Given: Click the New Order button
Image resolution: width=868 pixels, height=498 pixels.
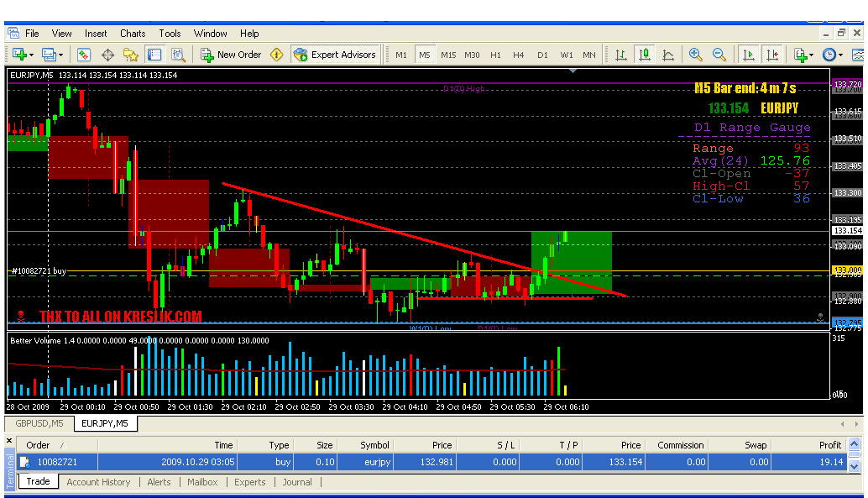Looking at the screenshot, I should (232, 55).
